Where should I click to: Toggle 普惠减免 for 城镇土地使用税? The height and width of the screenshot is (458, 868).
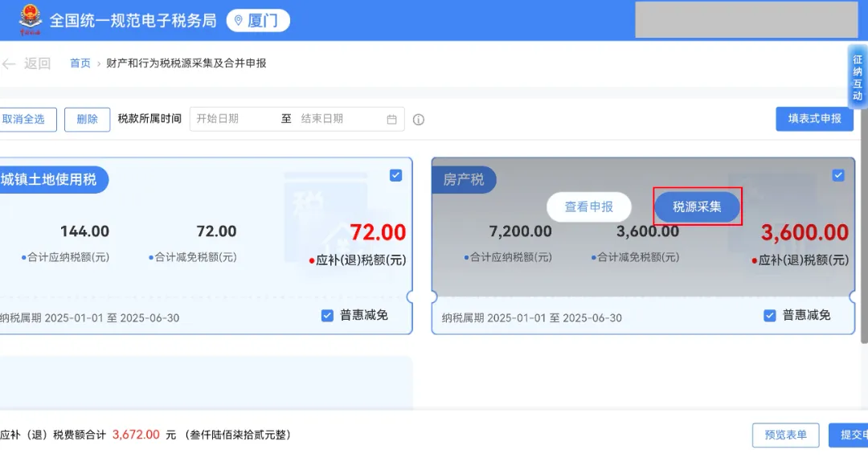pyautogui.click(x=327, y=316)
